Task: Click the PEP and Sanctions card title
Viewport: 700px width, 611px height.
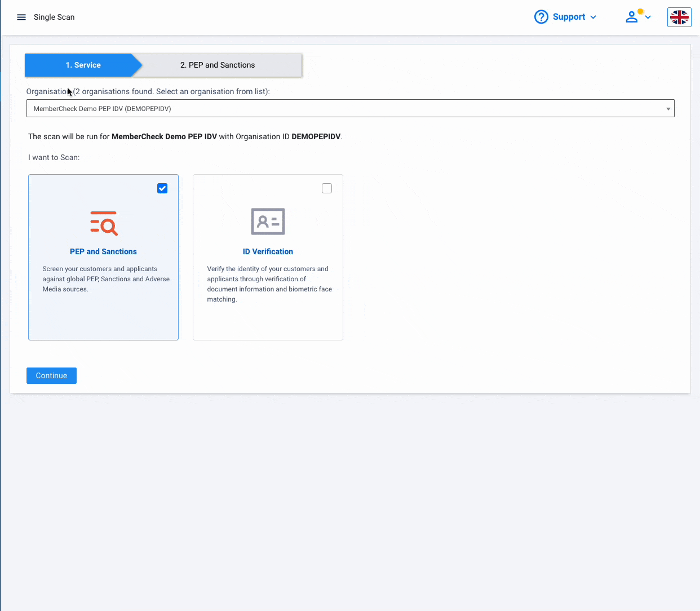Action: coord(103,251)
